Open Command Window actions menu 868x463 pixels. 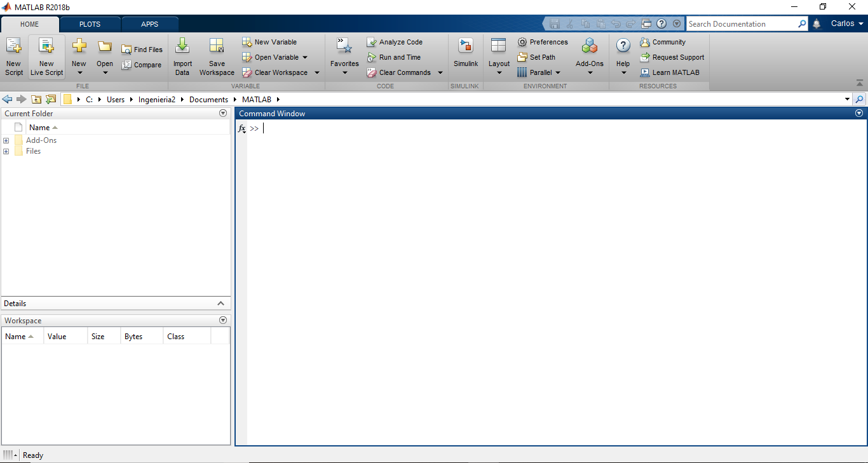[859, 113]
